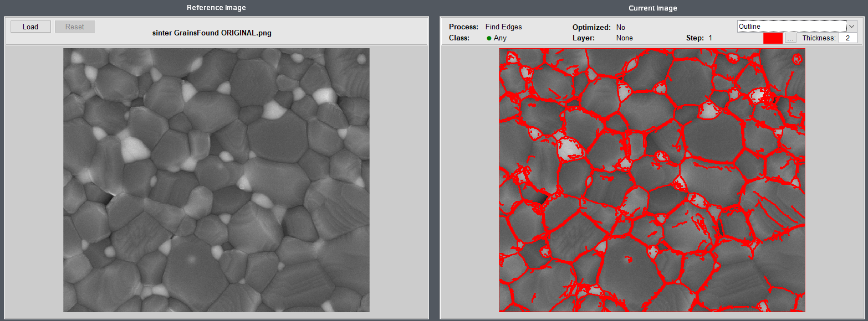Click the Layer value None
This screenshot has height=321, width=868.
[x=624, y=38]
